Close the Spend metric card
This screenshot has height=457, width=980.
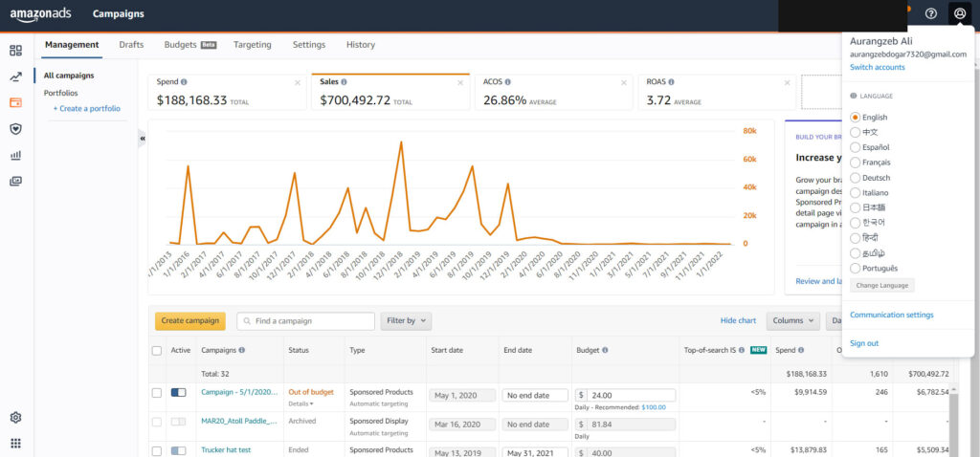tap(298, 82)
